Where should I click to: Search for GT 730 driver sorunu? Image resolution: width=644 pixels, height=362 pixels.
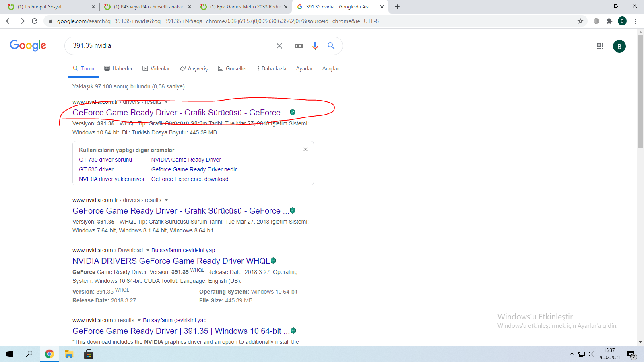point(105,160)
